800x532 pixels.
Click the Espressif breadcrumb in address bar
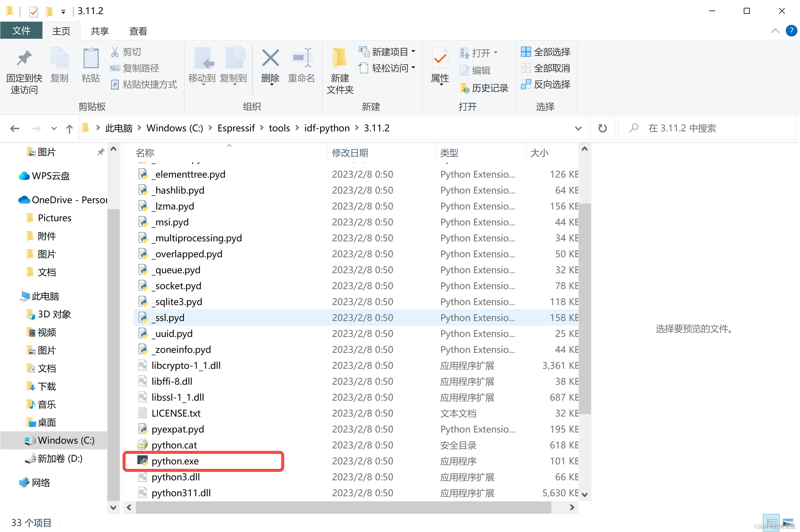236,128
